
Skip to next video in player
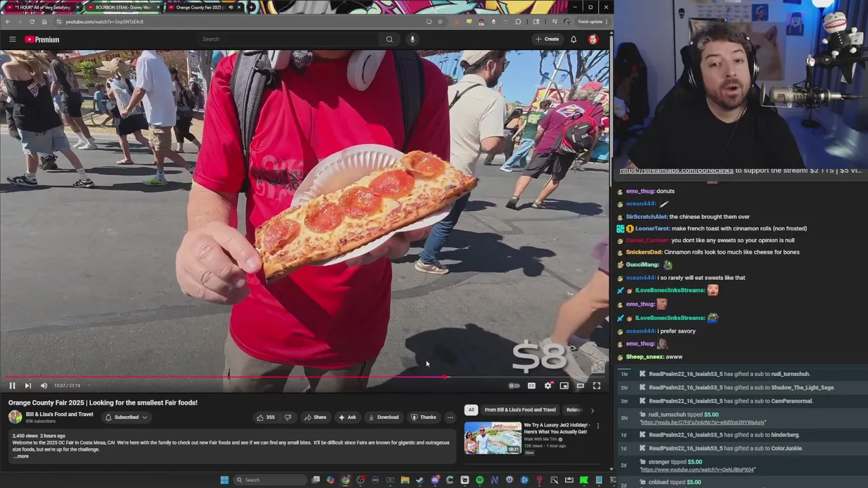[x=28, y=386]
